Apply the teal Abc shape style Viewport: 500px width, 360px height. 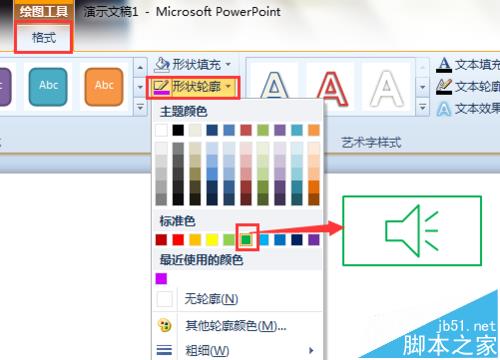[48, 87]
